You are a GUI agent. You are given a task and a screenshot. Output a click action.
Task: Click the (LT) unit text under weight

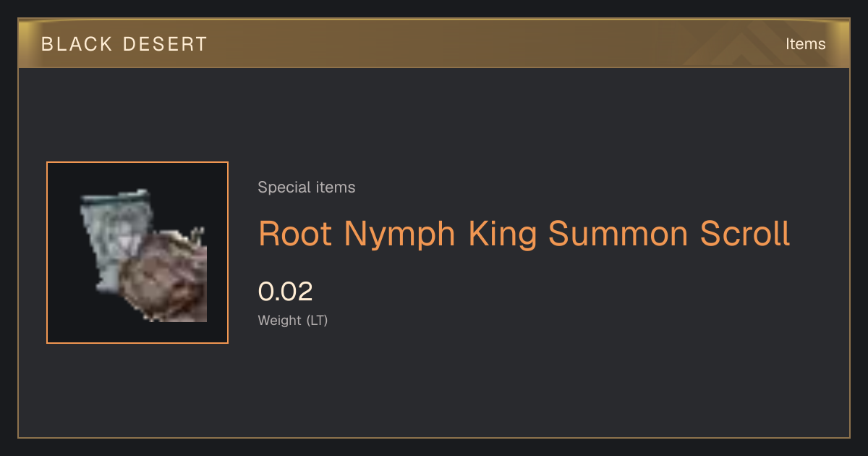(317, 320)
